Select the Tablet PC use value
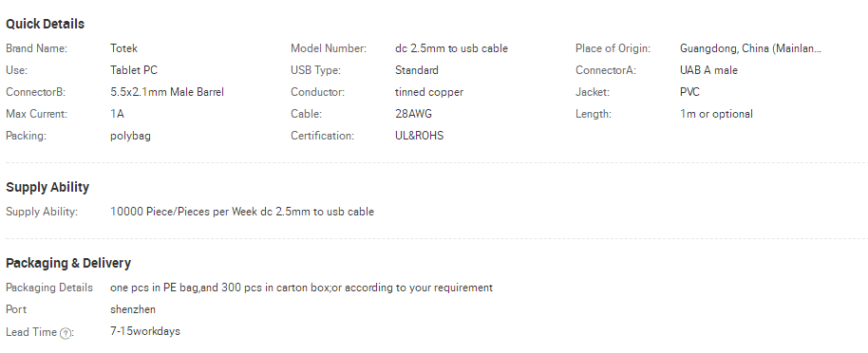Screen dimensions: 868x353 click(x=133, y=70)
